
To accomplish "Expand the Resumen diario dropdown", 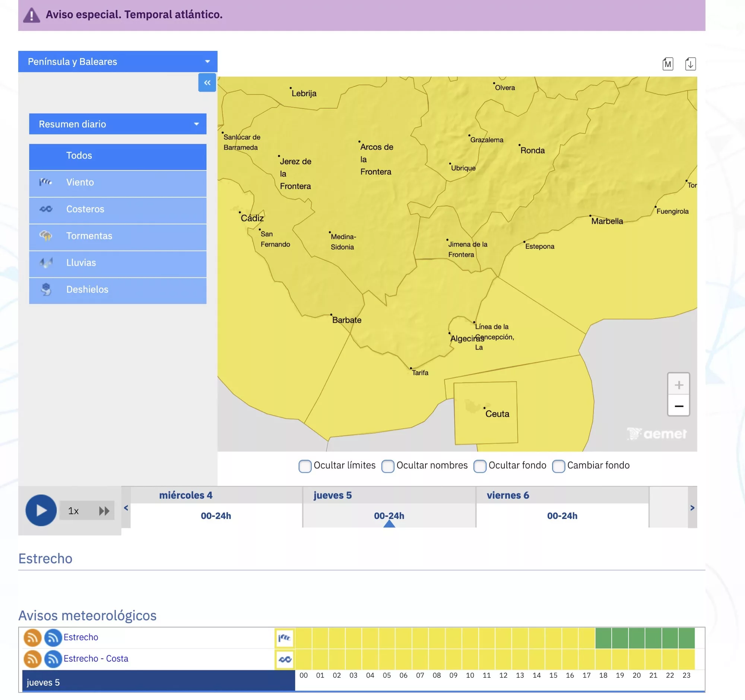I will pyautogui.click(x=118, y=124).
